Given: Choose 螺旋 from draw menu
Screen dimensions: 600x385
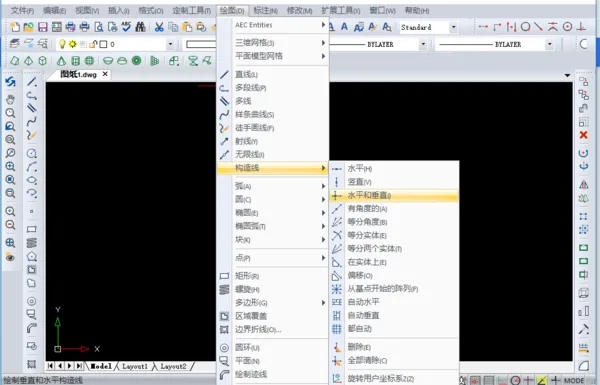Looking at the screenshot, I should (272, 289).
